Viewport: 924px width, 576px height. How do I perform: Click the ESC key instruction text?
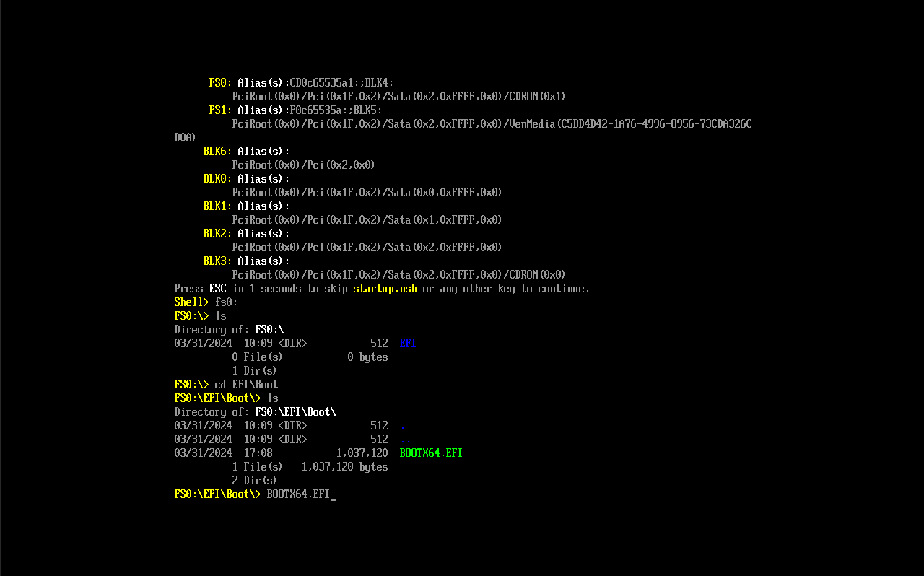(217, 288)
